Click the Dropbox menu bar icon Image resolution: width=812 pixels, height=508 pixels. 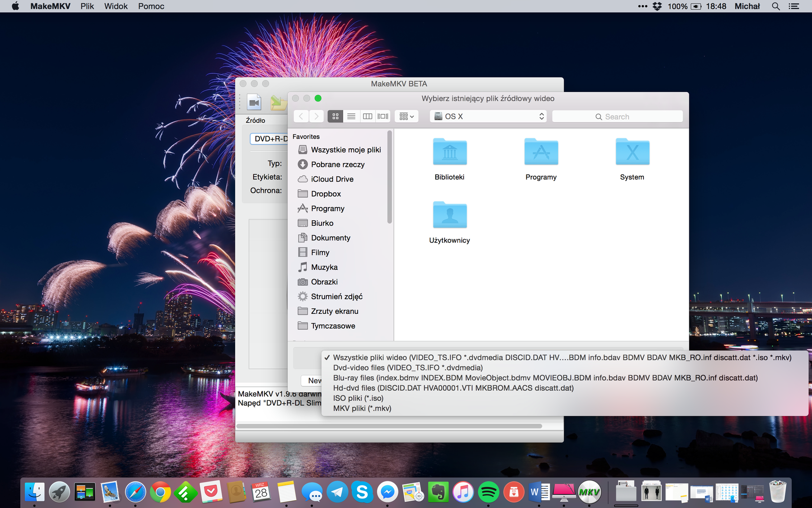point(657,6)
